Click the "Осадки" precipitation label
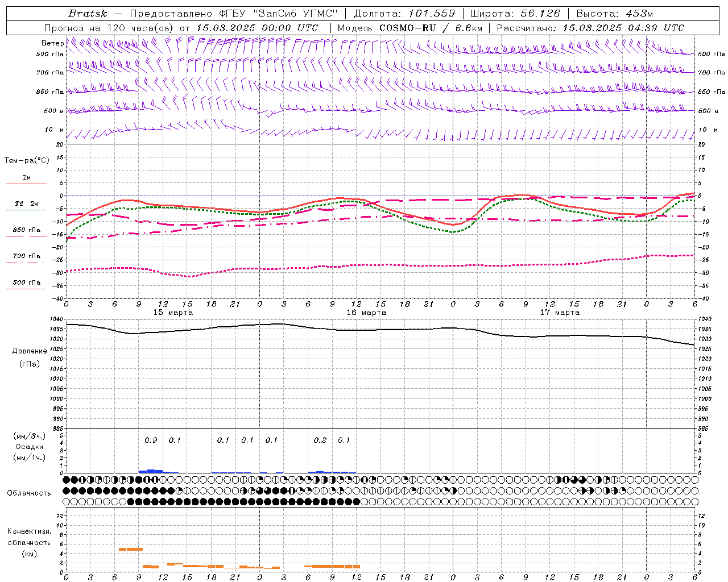The image size is (728, 582). [x=30, y=447]
